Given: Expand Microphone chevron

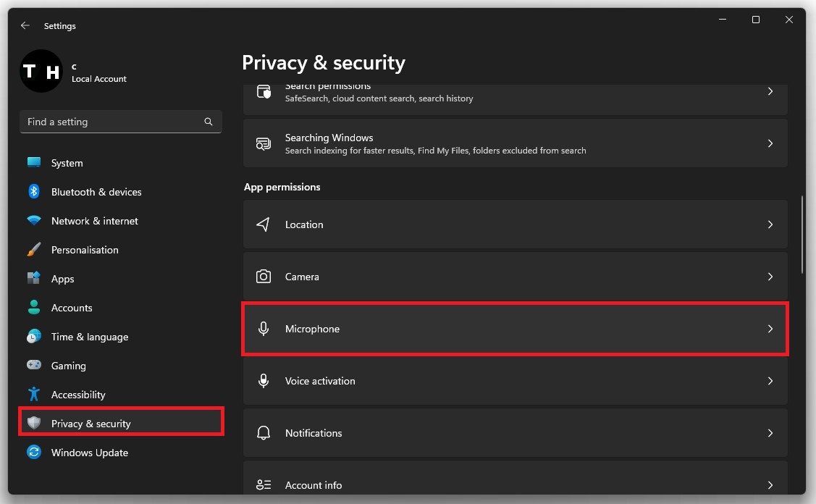Looking at the screenshot, I should [x=770, y=329].
